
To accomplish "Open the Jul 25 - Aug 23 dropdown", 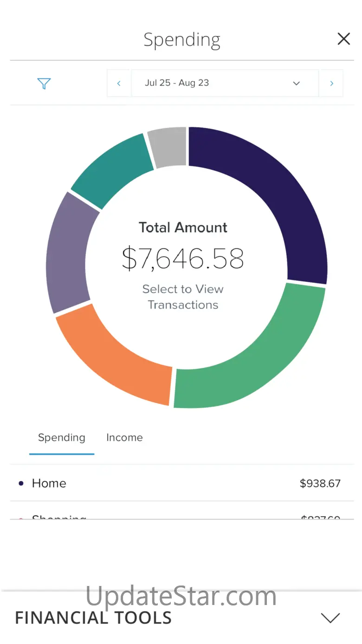I will (x=225, y=84).
